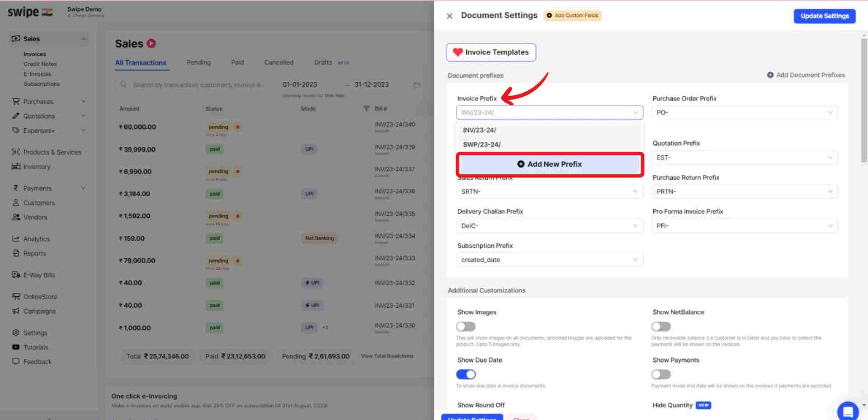868x420 pixels.
Task: Select the INV/23-24/ prefix option
Action: point(550,130)
